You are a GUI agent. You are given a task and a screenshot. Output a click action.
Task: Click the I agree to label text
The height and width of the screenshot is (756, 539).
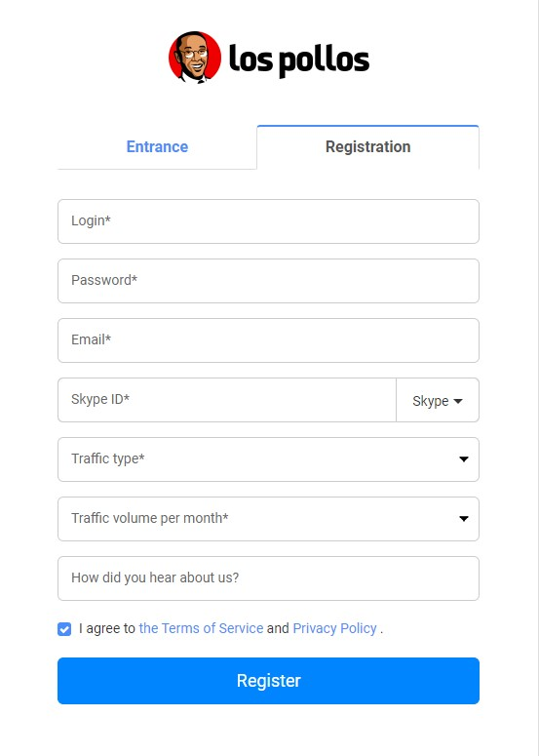107,628
